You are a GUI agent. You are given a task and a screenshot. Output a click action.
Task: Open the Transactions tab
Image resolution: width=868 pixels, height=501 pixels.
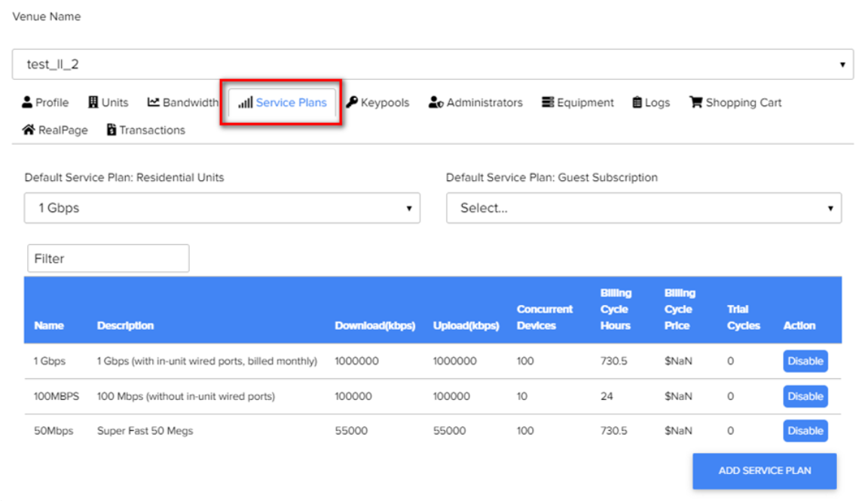pyautogui.click(x=146, y=130)
